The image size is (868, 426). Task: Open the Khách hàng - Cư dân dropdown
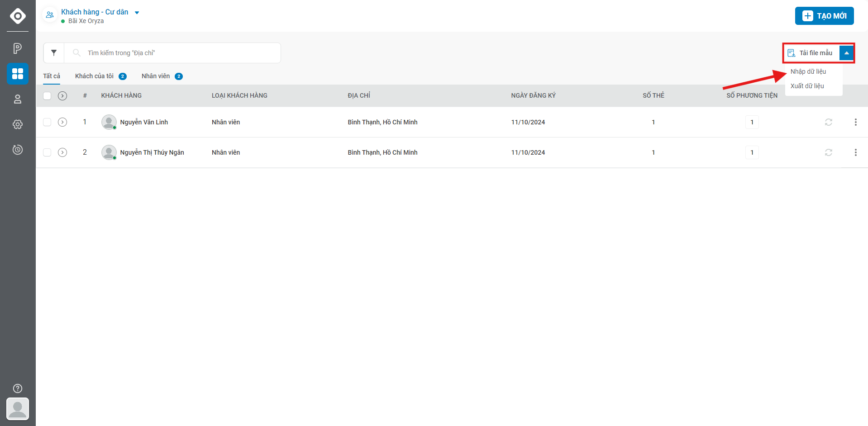click(x=137, y=13)
